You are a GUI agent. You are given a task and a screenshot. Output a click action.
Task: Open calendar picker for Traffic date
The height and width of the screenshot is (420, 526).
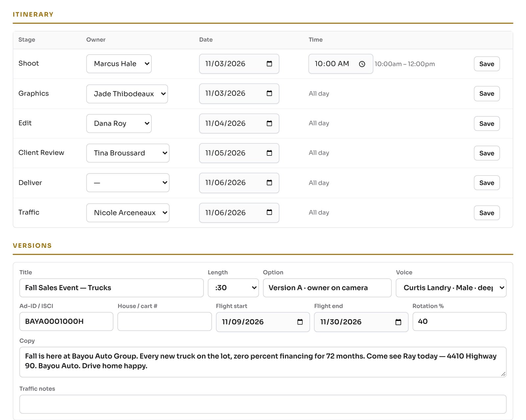tap(269, 212)
